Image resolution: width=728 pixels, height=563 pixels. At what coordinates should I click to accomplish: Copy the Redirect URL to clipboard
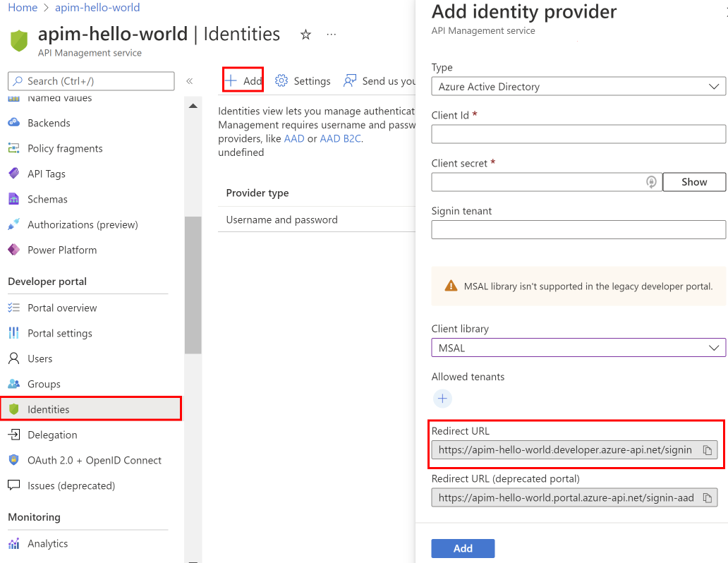click(707, 450)
